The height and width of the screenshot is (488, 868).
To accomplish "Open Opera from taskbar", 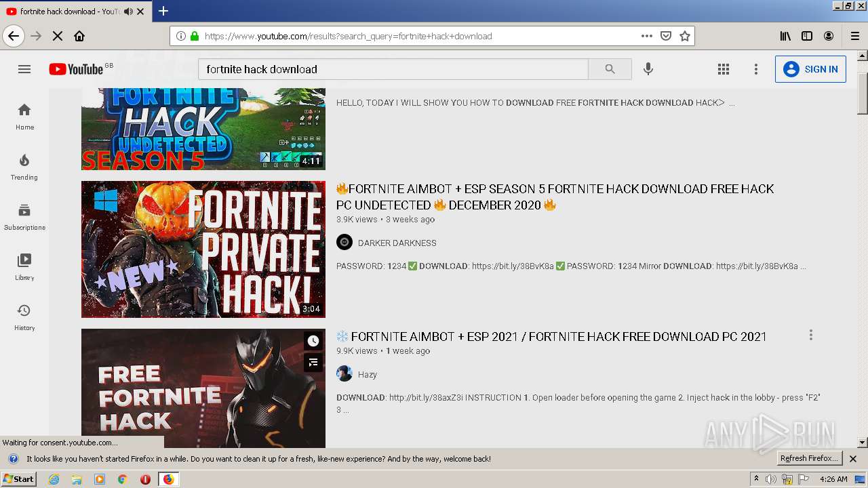I will (x=145, y=479).
